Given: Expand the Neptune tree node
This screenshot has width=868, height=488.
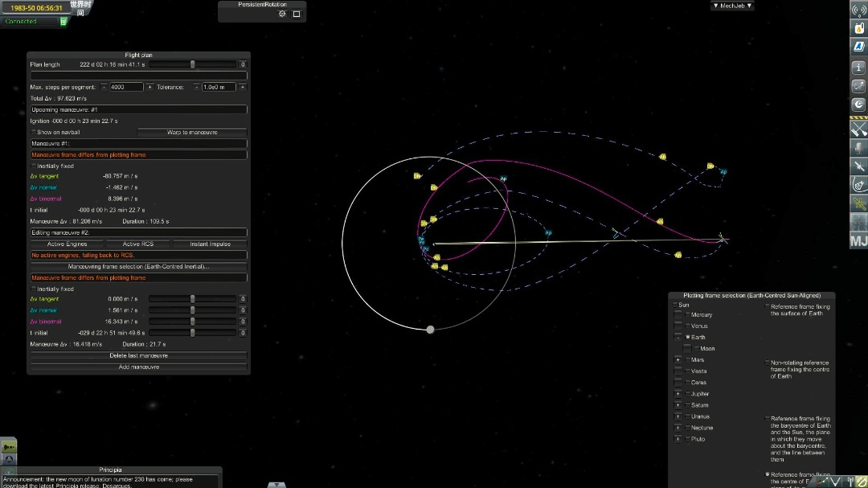Looking at the screenshot, I should [x=678, y=428].
